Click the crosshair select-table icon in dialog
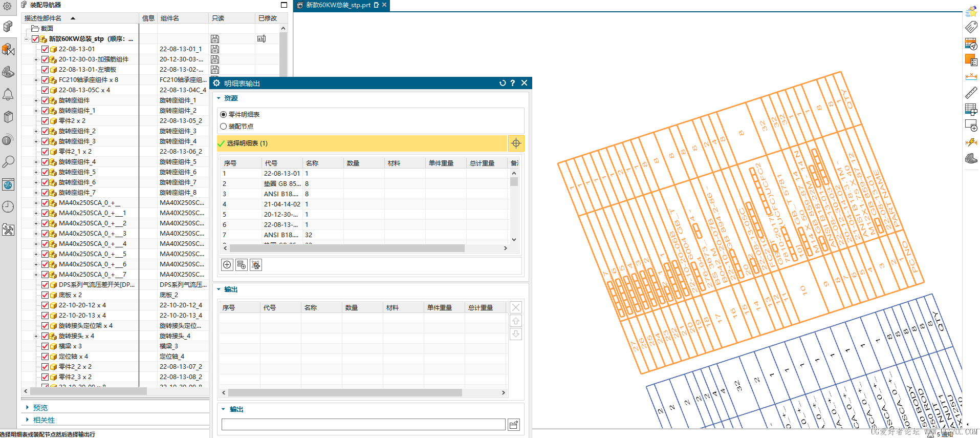Viewport: 980px width, 438px height. pos(516,143)
